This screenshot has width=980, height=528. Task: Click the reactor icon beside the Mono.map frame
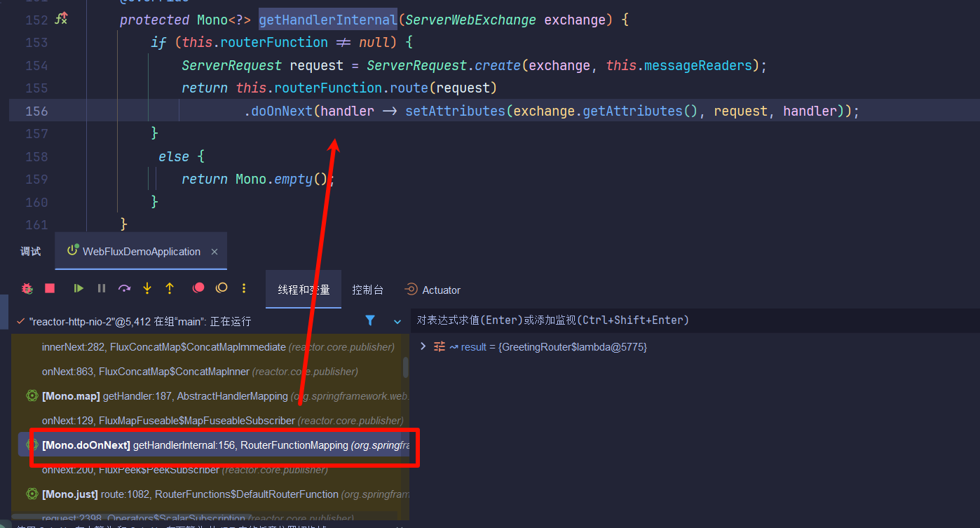[x=32, y=395]
